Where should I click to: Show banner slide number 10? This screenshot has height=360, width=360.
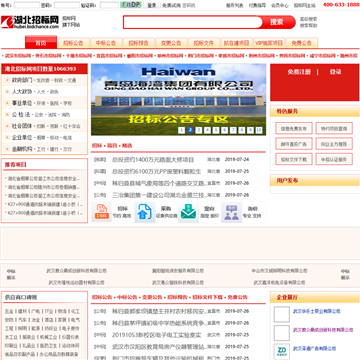(x=259, y=130)
